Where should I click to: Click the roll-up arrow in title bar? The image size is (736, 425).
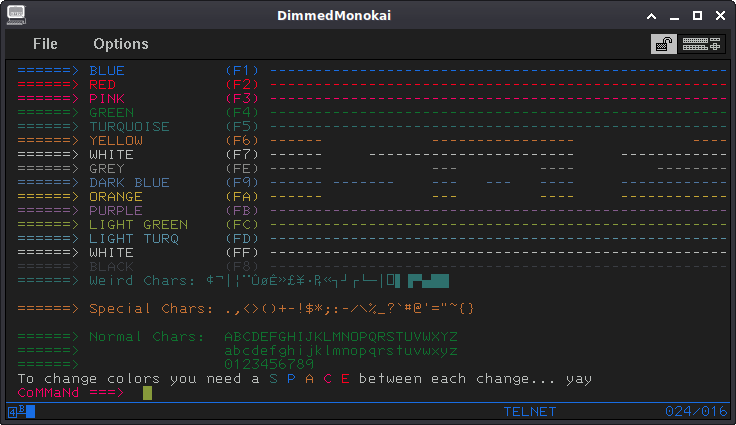[x=652, y=16]
